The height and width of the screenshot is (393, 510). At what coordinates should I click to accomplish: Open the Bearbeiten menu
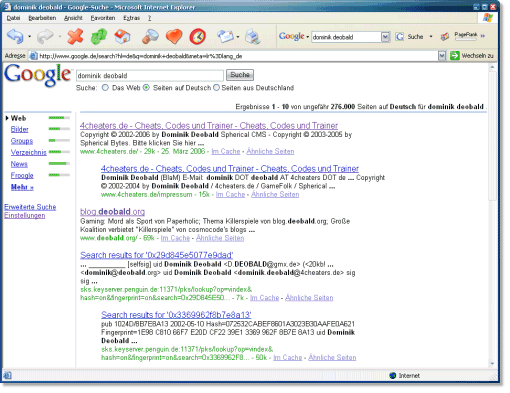pos(42,18)
